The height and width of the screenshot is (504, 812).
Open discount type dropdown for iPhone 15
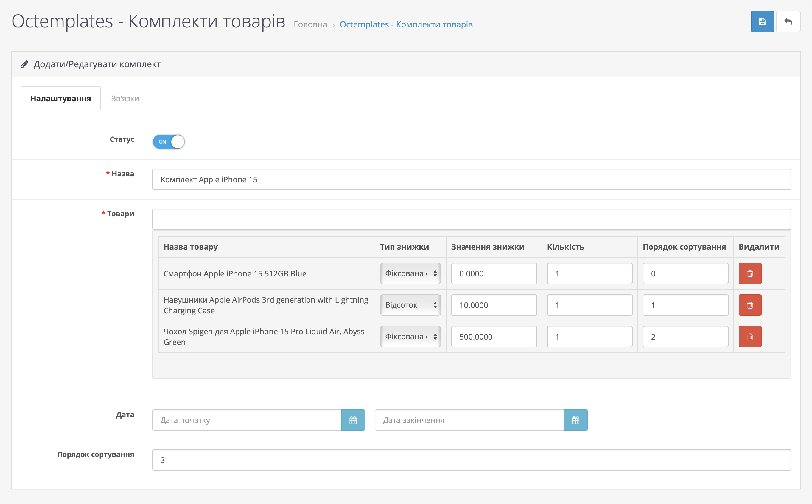410,273
